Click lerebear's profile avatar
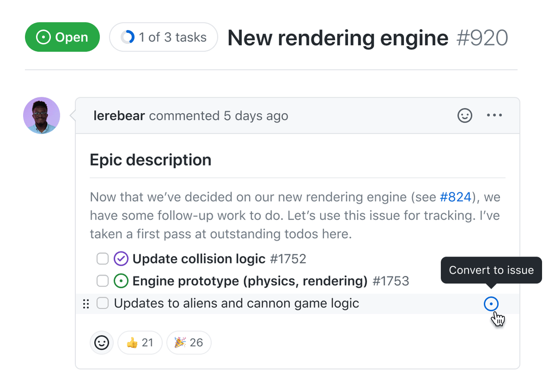 tap(42, 116)
